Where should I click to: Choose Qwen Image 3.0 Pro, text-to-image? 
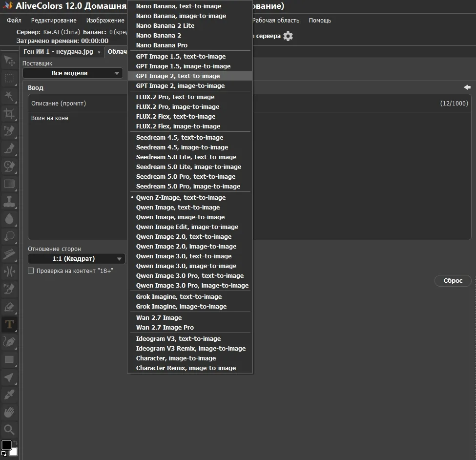point(190,276)
